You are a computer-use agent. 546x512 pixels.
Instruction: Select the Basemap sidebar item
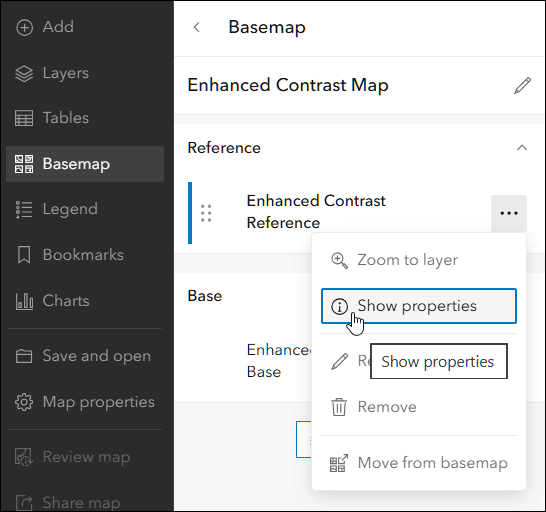click(x=85, y=164)
